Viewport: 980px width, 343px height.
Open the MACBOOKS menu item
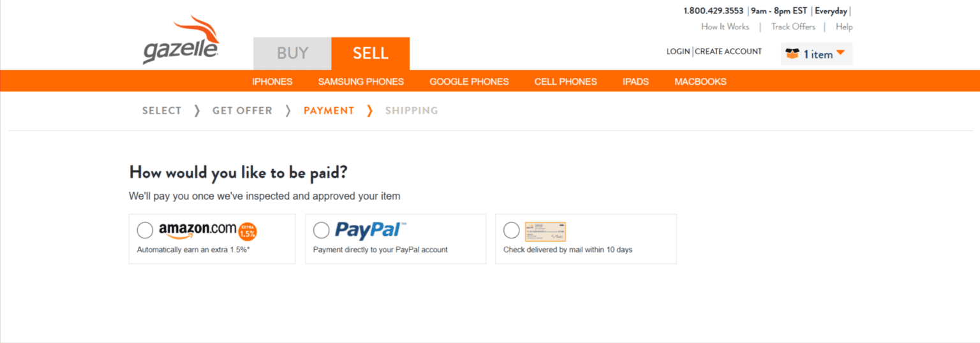(701, 82)
